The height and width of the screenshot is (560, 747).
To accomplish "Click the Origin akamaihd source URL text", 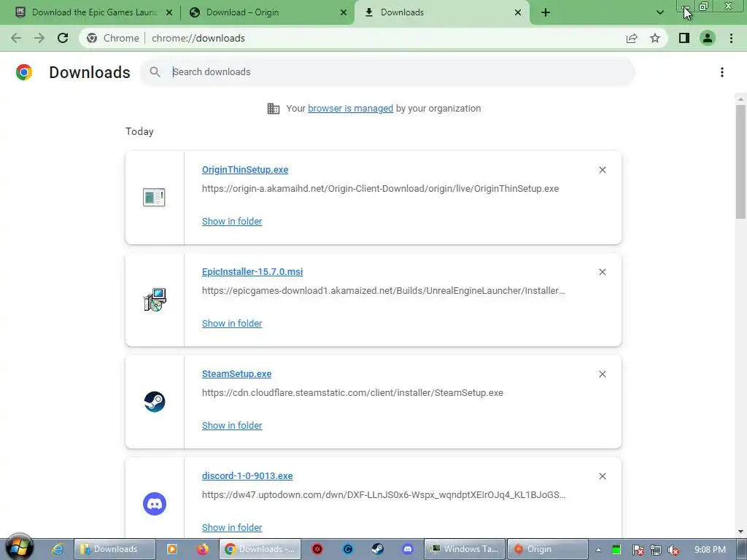I will click(x=380, y=189).
